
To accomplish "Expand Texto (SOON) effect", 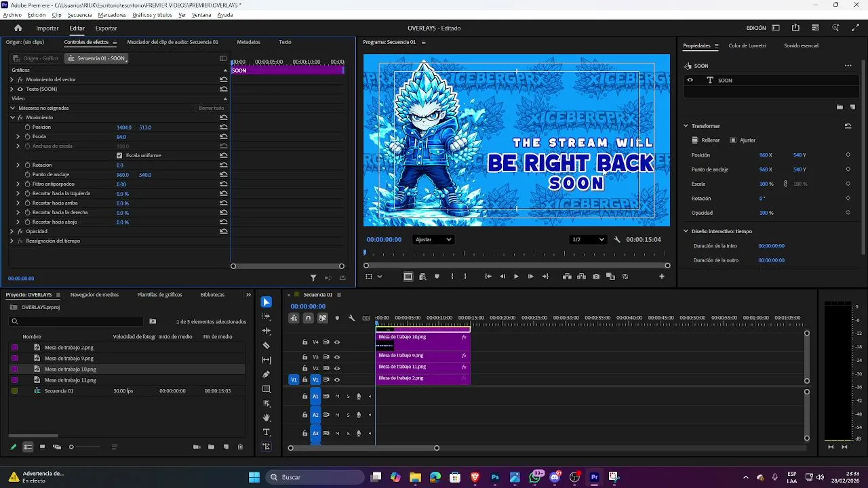I will click(12, 89).
